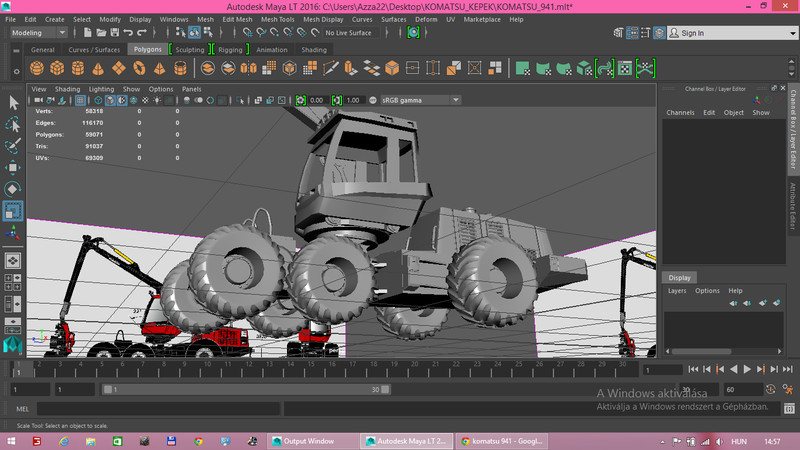The image size is (800, 450).
Task: Play the animation forwards
Action: (x=747, y=369)
